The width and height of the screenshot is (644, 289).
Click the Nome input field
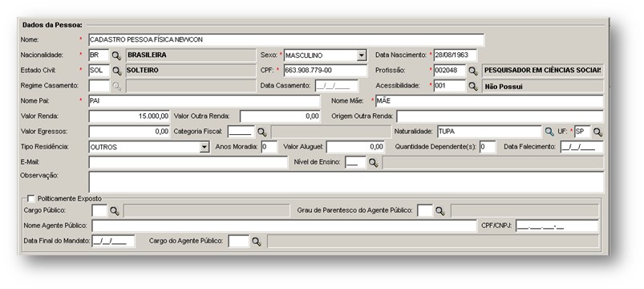(286, 40)
